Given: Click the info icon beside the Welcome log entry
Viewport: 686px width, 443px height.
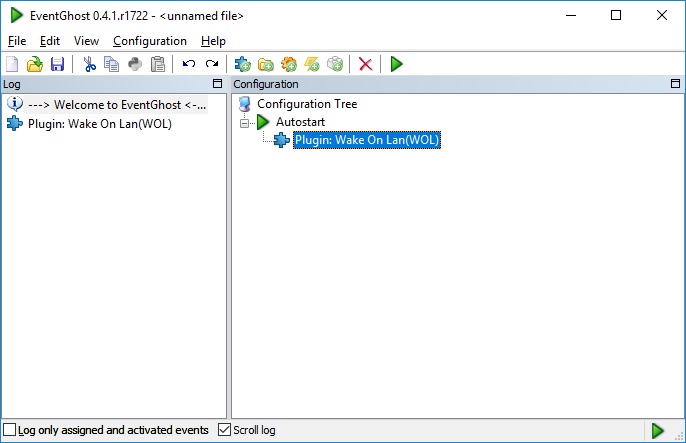Looking at the screenshot, I should 15,104.
